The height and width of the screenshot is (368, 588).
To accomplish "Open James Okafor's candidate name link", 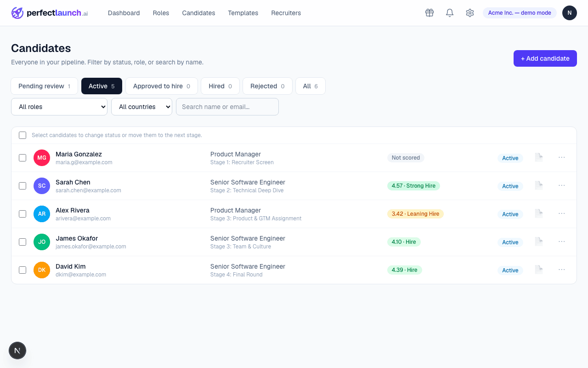I will [x=77, y=238].
